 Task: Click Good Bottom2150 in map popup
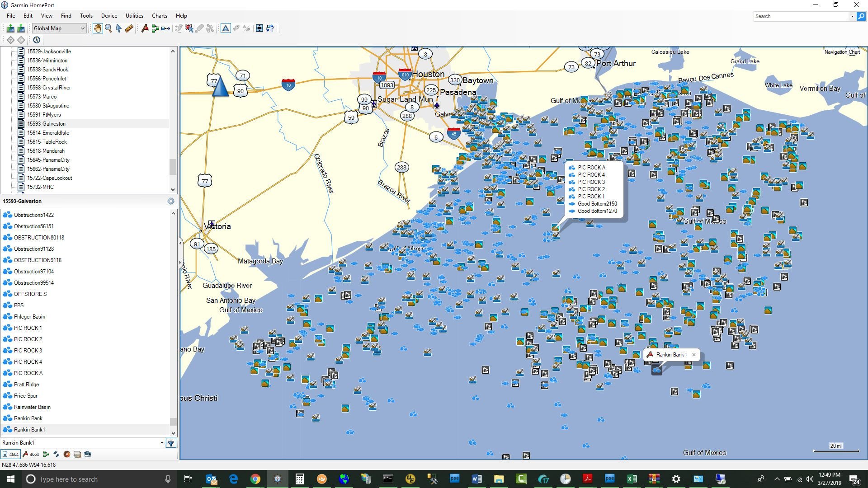597,204
